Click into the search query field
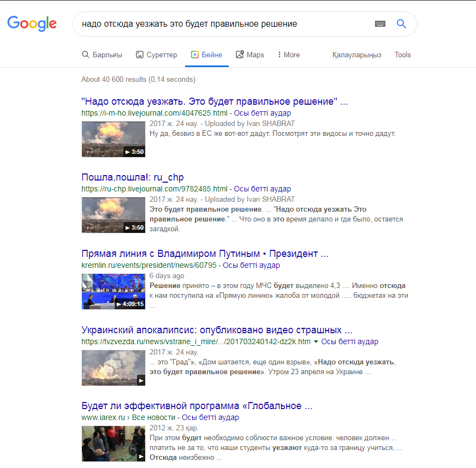 pos(218,24)
